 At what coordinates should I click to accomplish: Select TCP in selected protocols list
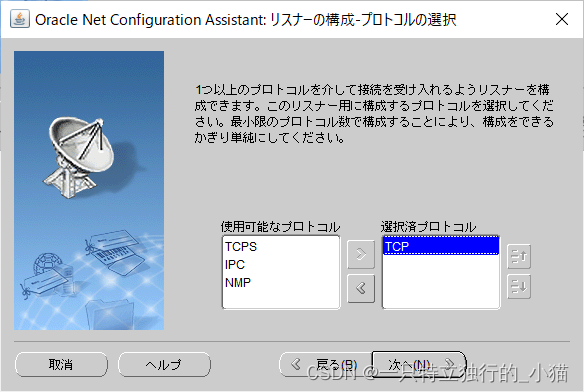click(x=441, y=246)
